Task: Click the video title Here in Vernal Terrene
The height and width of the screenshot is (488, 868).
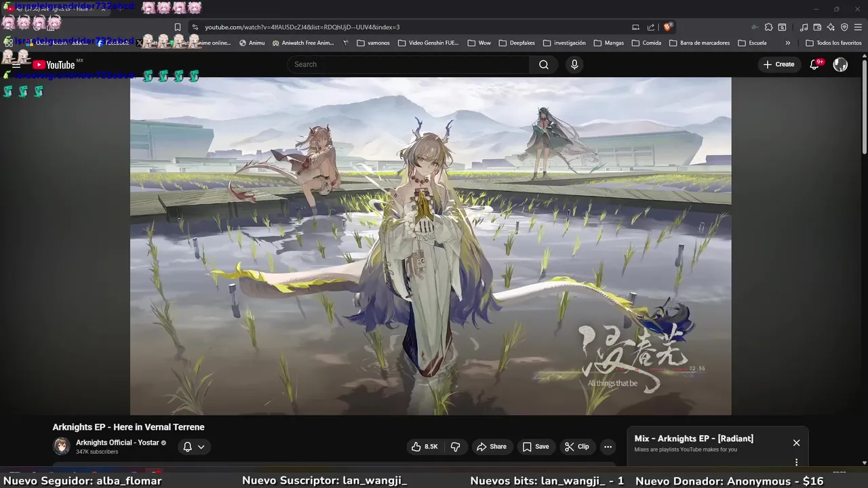Action: point(128,427)
